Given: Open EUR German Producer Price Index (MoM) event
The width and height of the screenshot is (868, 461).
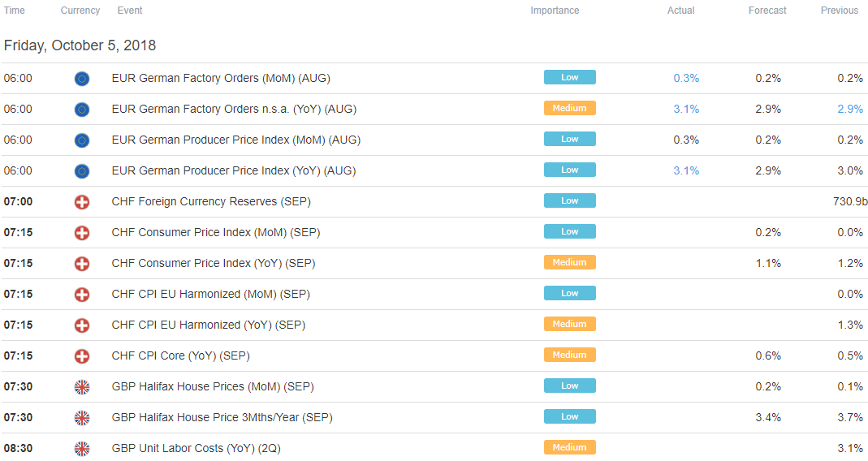Looking at the screenshot, I should [x=235, y=140].
